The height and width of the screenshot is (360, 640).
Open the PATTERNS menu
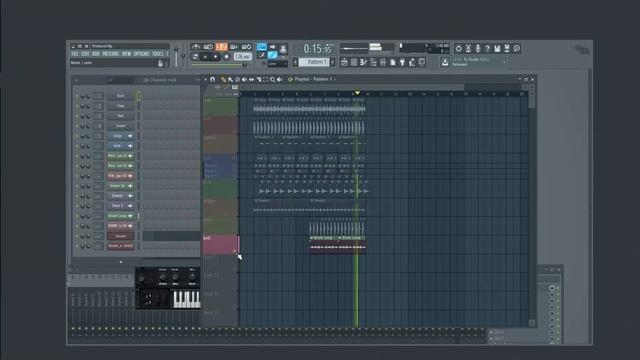tap(111, 54)
